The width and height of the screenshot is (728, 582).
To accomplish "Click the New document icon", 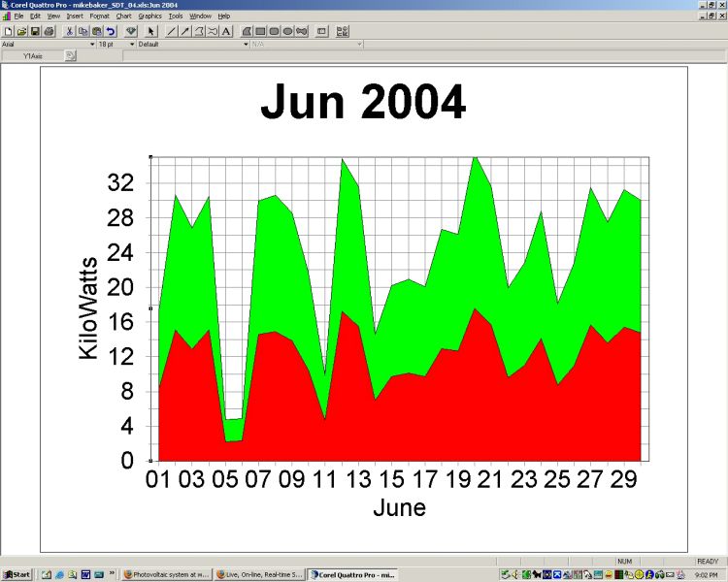I will 8,31.
